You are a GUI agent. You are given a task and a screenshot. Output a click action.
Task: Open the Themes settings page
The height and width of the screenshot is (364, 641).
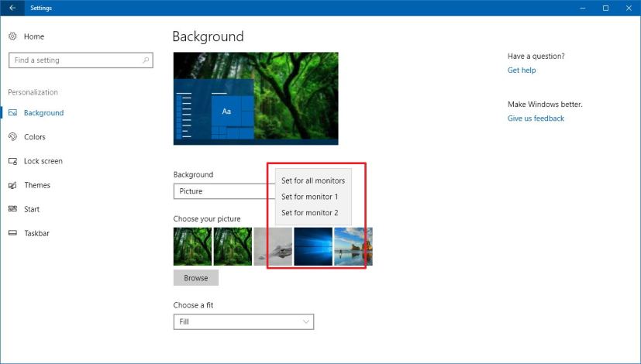click(x=37, y=185)
